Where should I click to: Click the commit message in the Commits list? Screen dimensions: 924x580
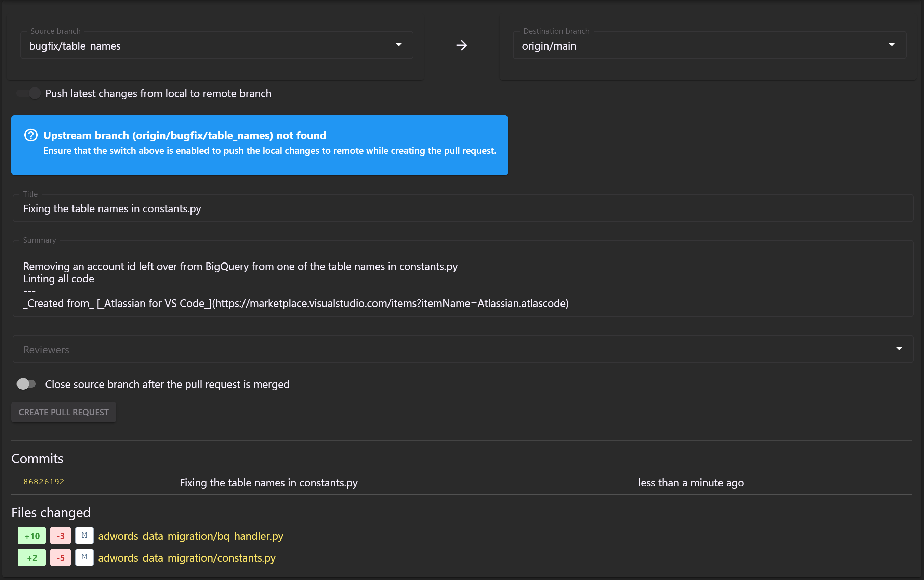268,483
